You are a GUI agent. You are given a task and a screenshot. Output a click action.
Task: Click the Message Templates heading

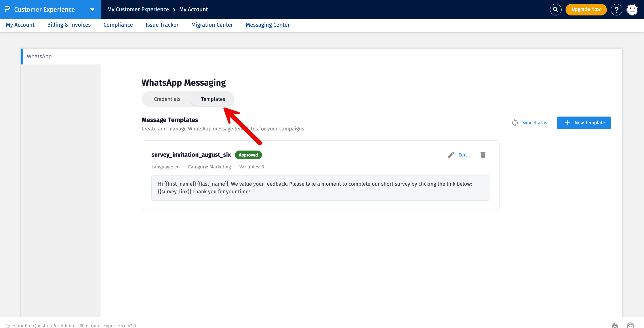[170, 120]
